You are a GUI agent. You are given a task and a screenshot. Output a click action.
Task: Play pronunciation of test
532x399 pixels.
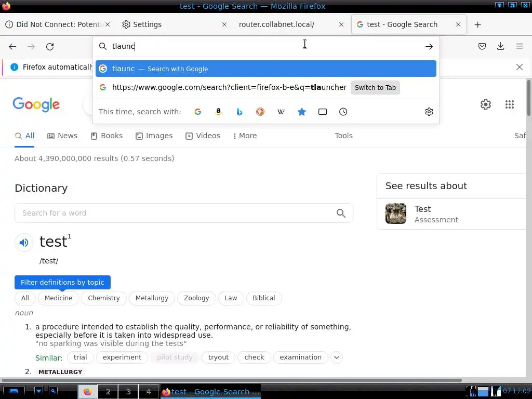pyautogui.click(x=24, y=242)
